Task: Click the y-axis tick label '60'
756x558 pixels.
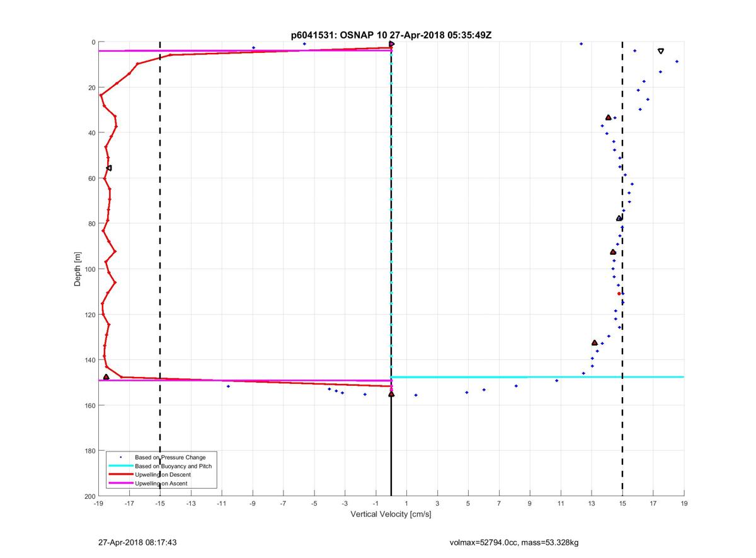Action: [91, 178]
